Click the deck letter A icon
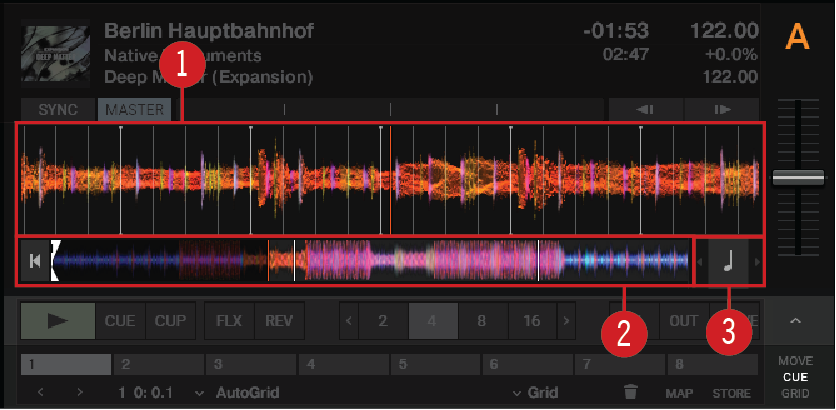Viewport: 836px width, 410px height. point(796,37)
